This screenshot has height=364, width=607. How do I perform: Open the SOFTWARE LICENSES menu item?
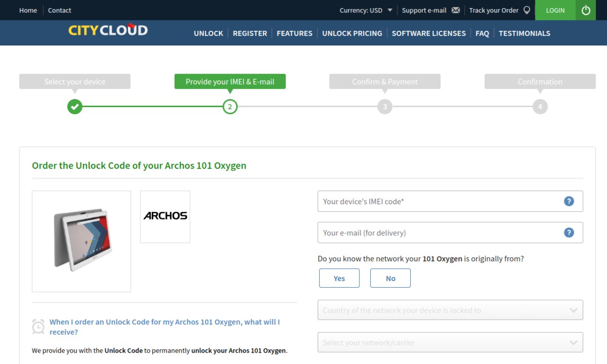429,33
